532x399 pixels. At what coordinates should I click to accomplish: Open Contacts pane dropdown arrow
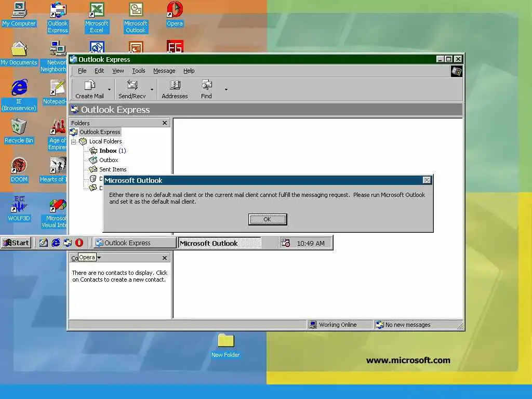99,258
